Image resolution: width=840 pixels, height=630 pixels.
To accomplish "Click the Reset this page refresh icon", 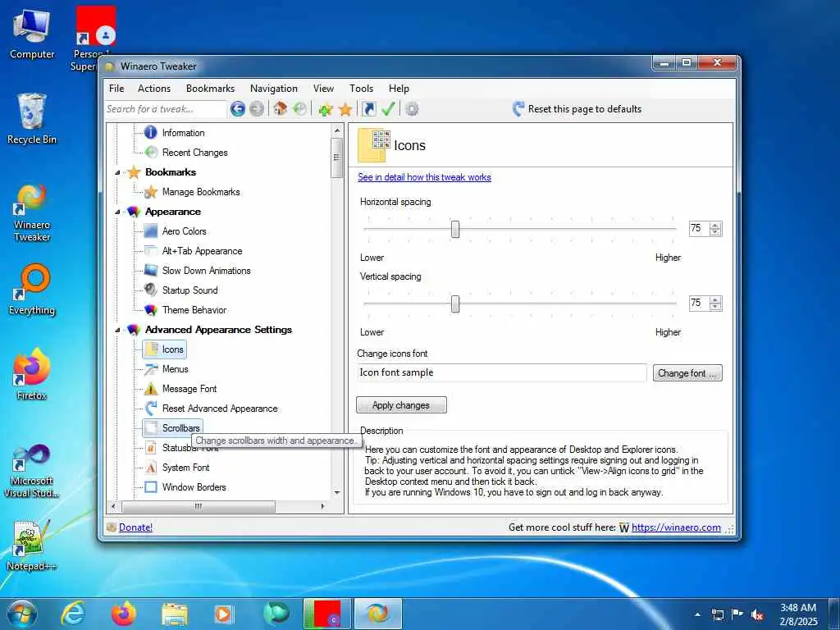I will (x=518, y=109).
